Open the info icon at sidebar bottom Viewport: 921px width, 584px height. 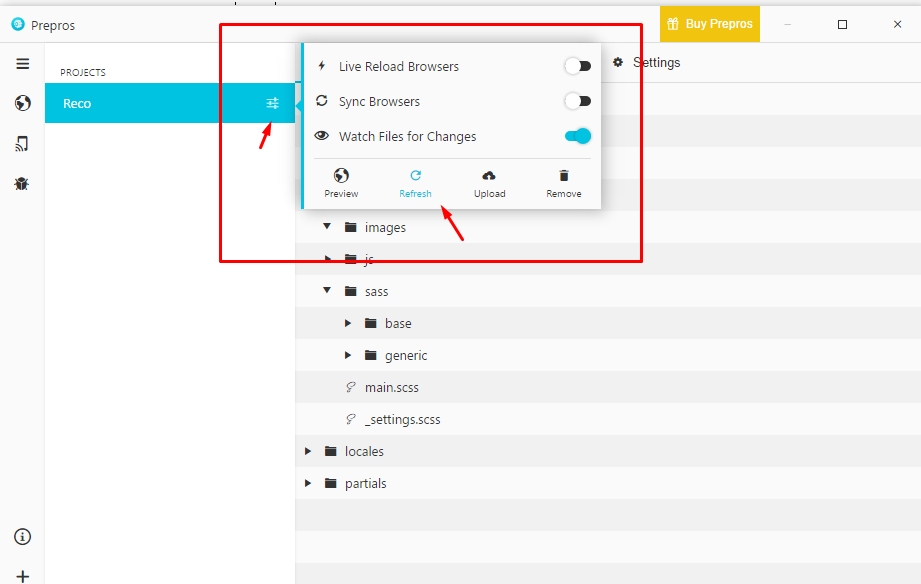pyautogui.click(x=22, y=537)
